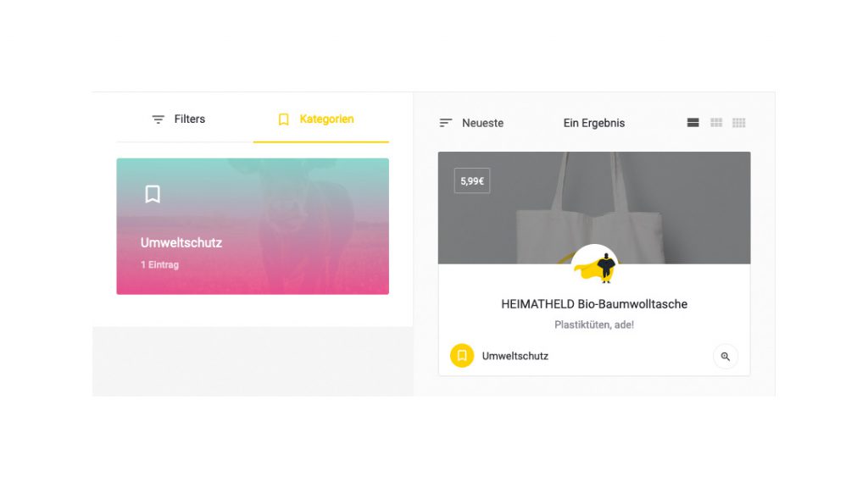868x488 pixels.
Task: Open the HEIMATHELD Bio-Baumwolltasche listing title
Action: [x=594, y=304]
